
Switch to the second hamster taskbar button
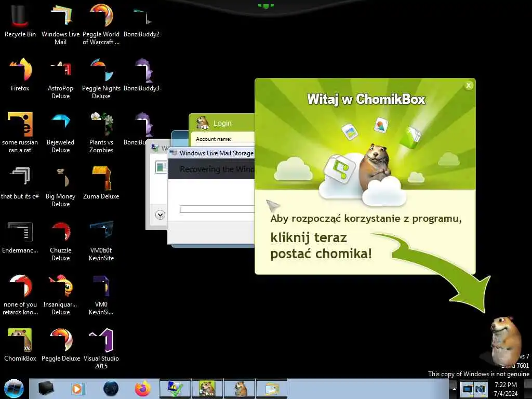pyautogui.click(x=240, y=389)
